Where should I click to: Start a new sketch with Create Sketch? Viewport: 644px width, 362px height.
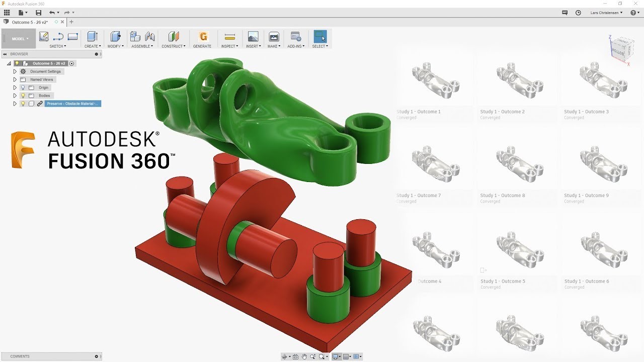click(44, 36)
